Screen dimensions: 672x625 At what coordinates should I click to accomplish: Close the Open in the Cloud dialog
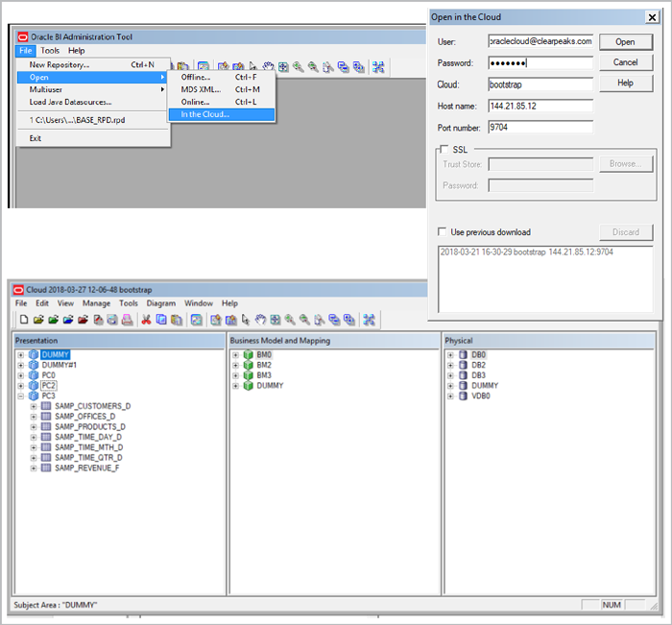coord(652,17)
